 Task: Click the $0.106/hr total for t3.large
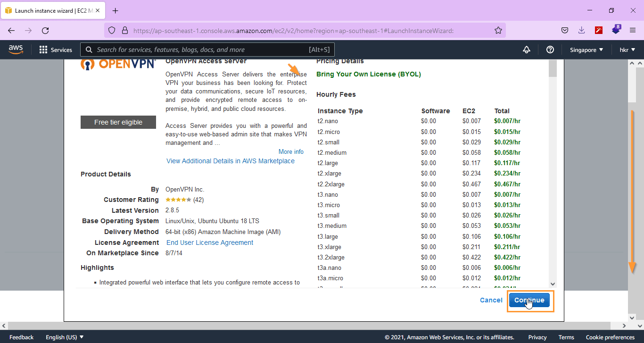tap(507, 236)
